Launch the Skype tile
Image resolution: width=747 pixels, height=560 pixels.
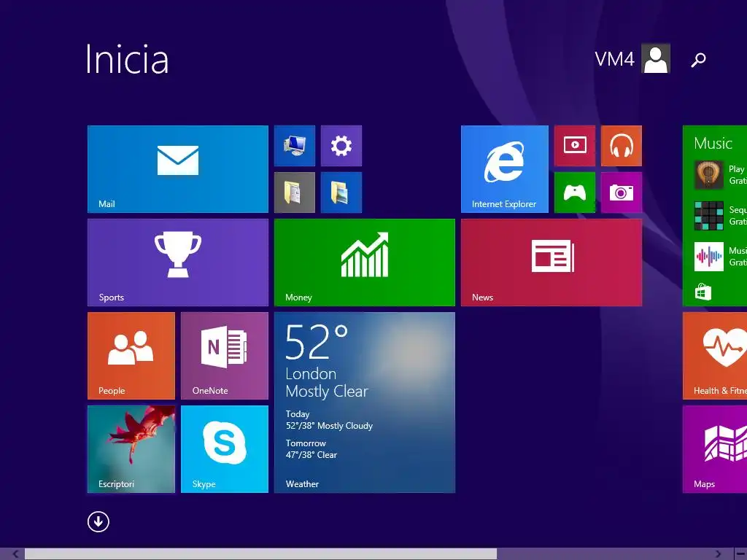coord(225,449)
